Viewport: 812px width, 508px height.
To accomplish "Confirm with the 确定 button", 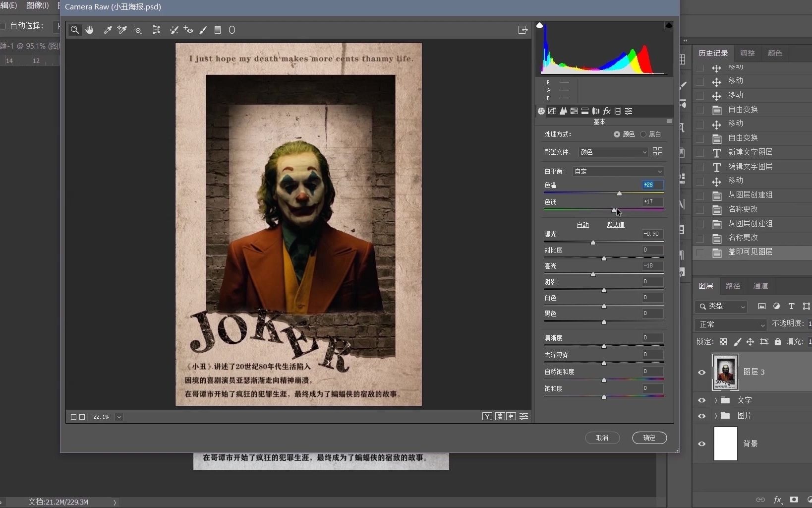I will click(649, 438).
